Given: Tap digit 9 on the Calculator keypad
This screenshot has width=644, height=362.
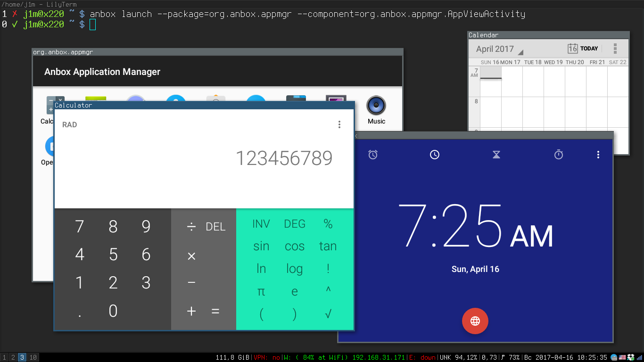Looking at the screenshot, I should (x=146, y=227).
